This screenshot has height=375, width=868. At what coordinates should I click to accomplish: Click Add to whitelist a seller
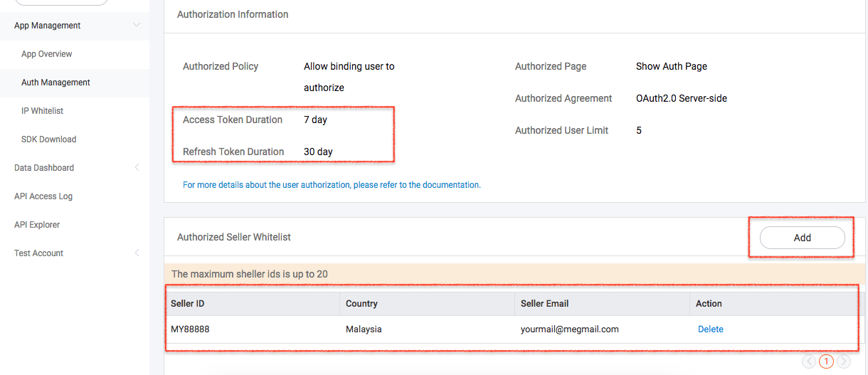pos(802,238)
